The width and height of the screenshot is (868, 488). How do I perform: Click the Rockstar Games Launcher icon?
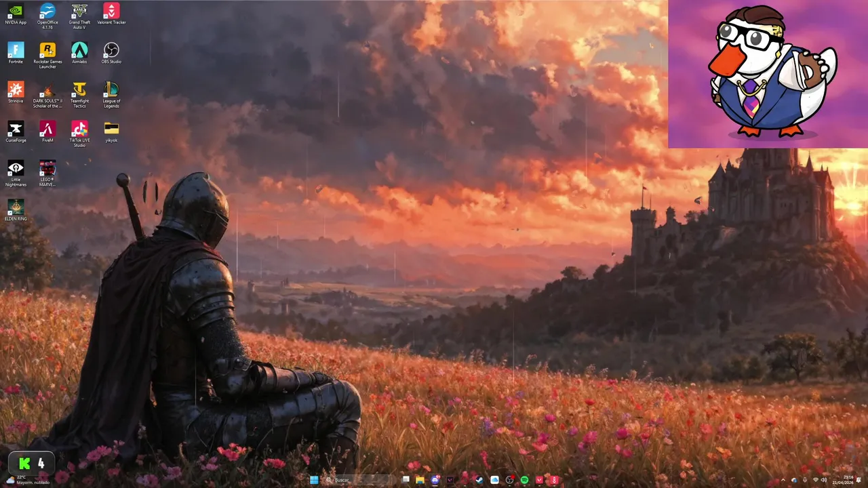(x=47, y=56)
